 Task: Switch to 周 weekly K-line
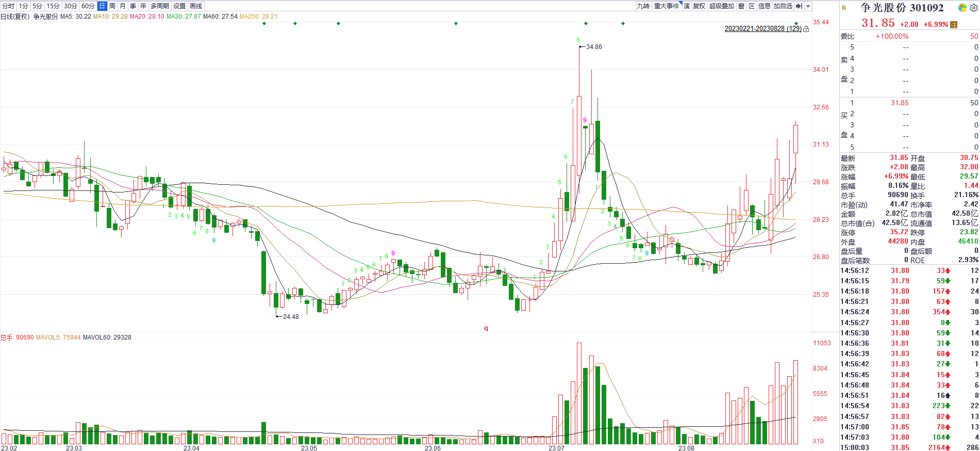[112, 6]
